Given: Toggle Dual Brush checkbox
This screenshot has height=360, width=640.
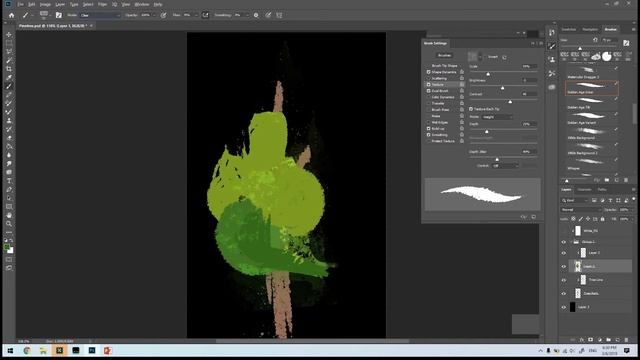Looking at the screenshot, I should pos(429,91).
